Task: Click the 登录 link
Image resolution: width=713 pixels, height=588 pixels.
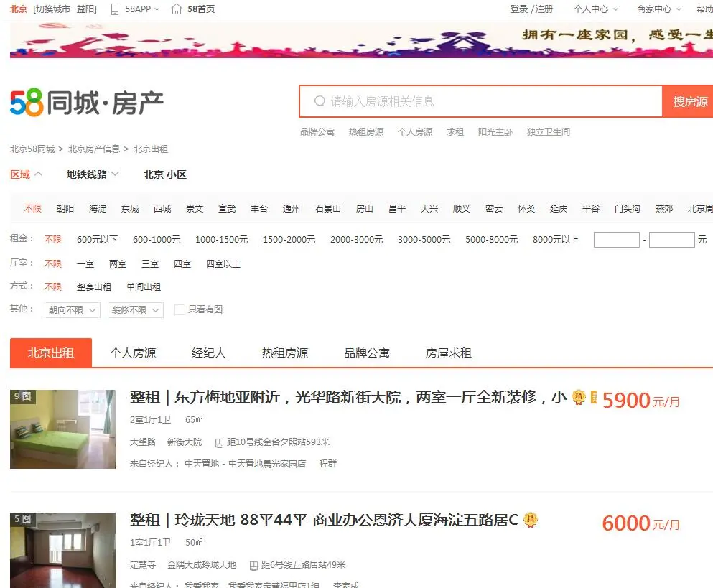Action: coord(518,9)
